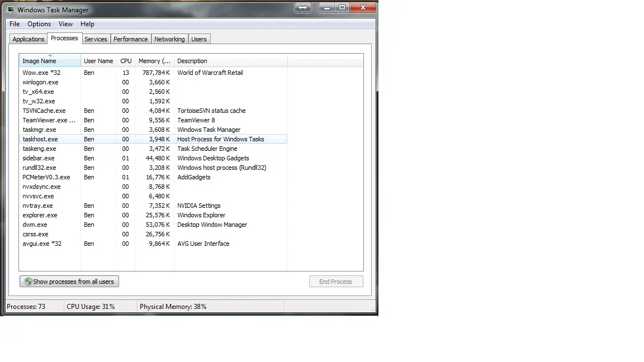
Task: Sort by the Memory column header
Action: click(x=154, y=61)
